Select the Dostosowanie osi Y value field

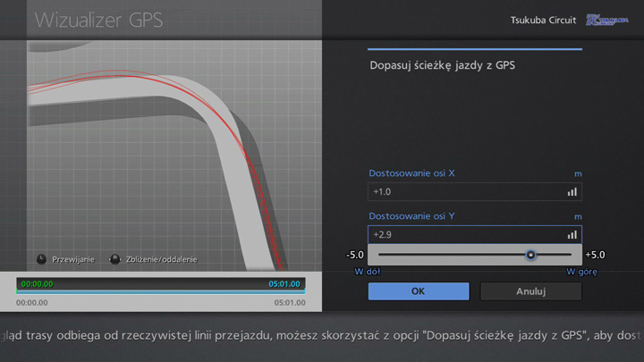(465, 234)
